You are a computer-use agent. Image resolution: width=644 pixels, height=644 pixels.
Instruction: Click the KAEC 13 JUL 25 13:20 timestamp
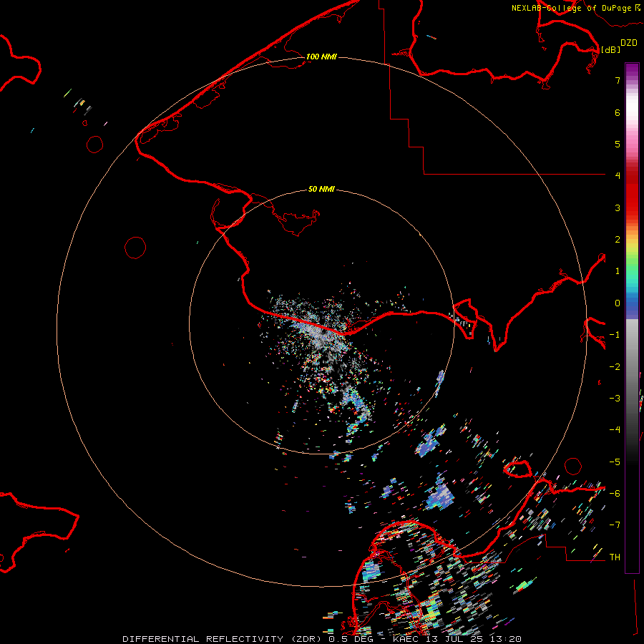coord(457,639)
